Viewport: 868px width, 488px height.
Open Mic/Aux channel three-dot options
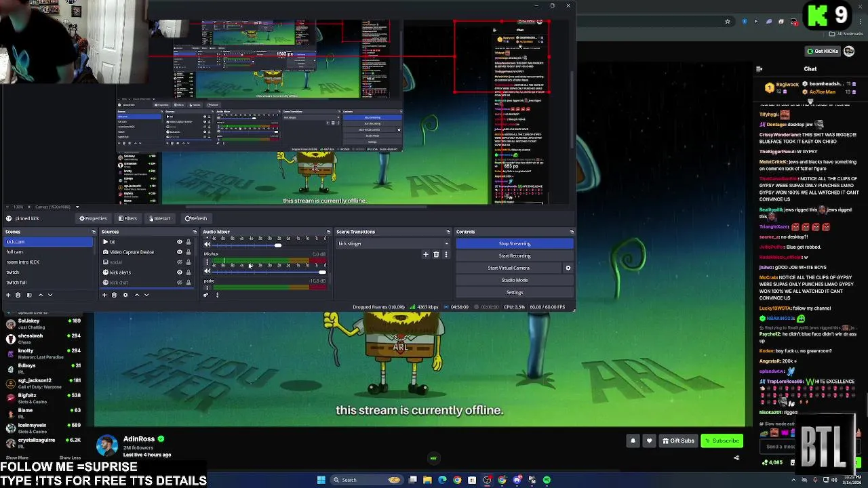[208, 262]
